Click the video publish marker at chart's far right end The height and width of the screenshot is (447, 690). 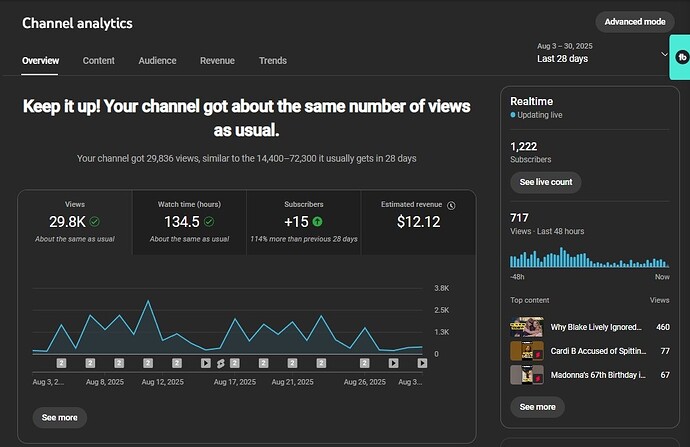point(422,363)
